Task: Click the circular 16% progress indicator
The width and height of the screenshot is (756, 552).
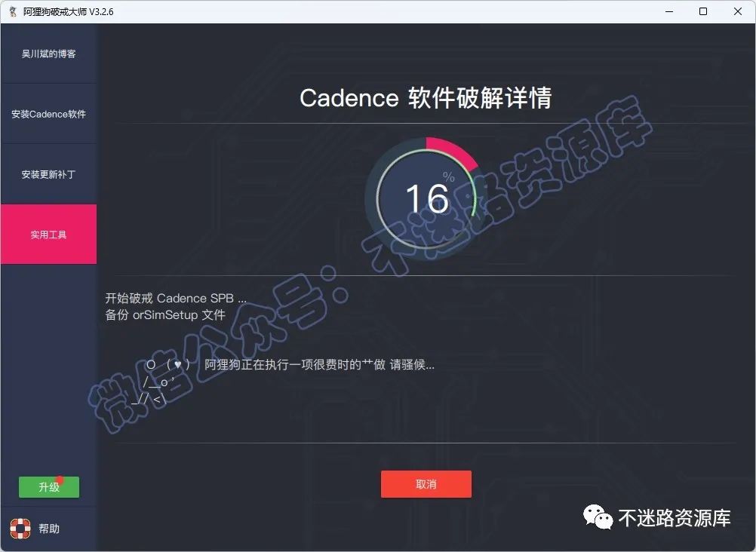Action: (426, 198)
